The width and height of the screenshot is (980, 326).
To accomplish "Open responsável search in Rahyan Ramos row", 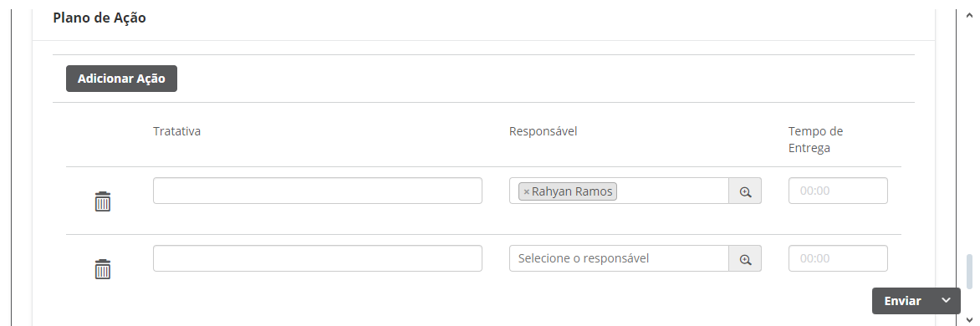I will (745, 191).
